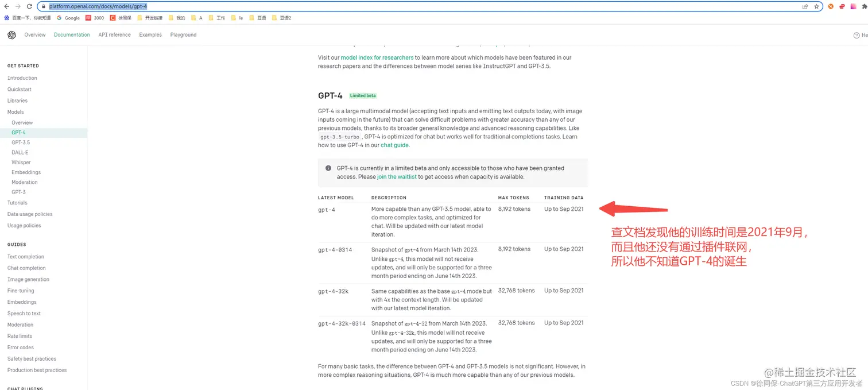Screen dimensions: 868x390
Task: Open the A bookmark folder
Action: [197, 18]
